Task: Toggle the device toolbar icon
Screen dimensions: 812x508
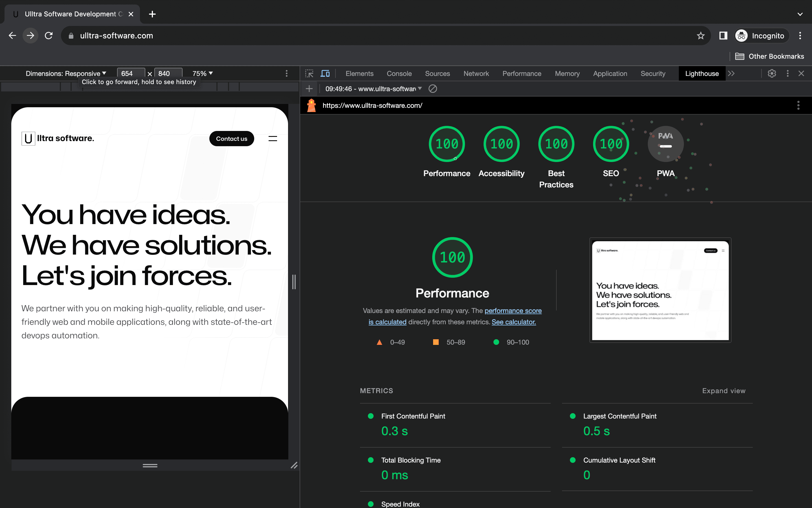Action: click(325, 74)
